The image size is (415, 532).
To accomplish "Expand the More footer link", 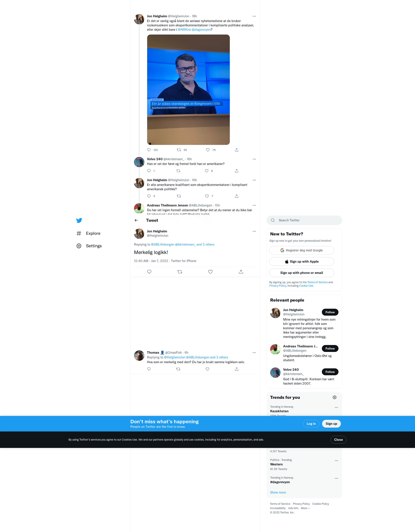I will pyautogui.click(x=305, y=508).
